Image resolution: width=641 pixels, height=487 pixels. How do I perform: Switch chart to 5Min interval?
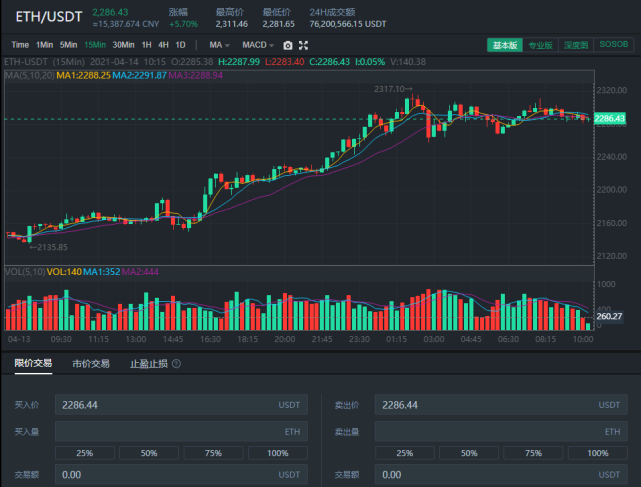[68, 45]
